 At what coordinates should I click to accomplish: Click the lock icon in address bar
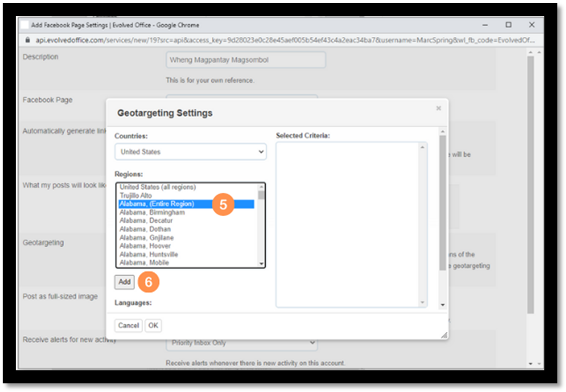pos(27,40)
